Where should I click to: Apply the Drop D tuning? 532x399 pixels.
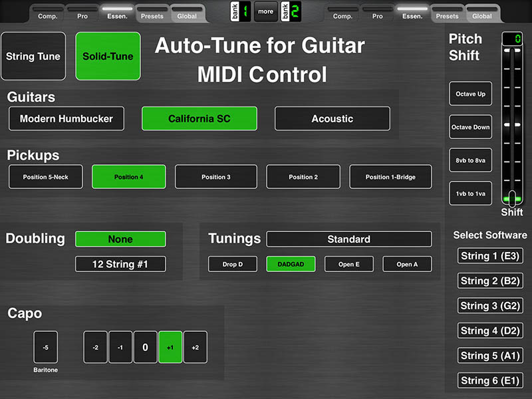click(233, 264)
